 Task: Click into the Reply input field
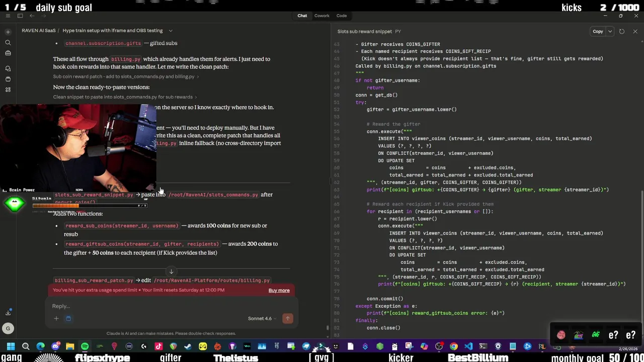click(171, 306)
